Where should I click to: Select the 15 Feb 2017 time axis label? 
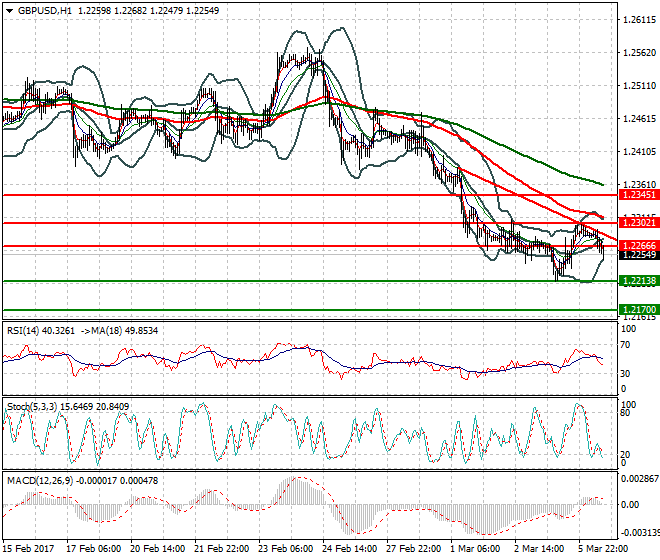pos(28,549)
